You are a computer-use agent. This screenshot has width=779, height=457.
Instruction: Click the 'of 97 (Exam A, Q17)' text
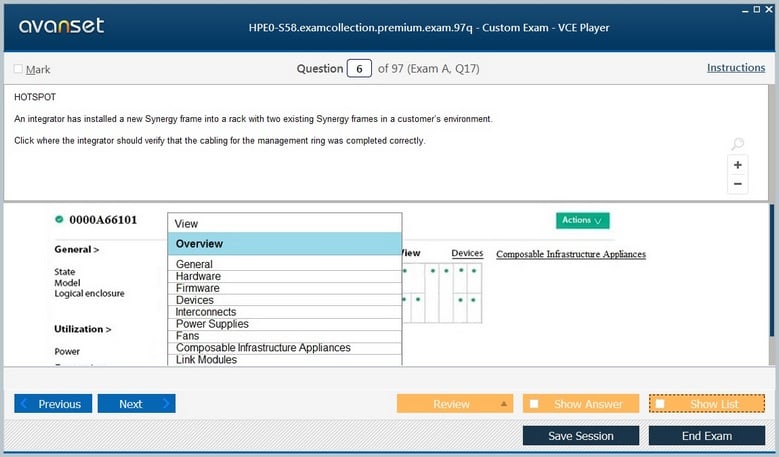tap(428, 69)
